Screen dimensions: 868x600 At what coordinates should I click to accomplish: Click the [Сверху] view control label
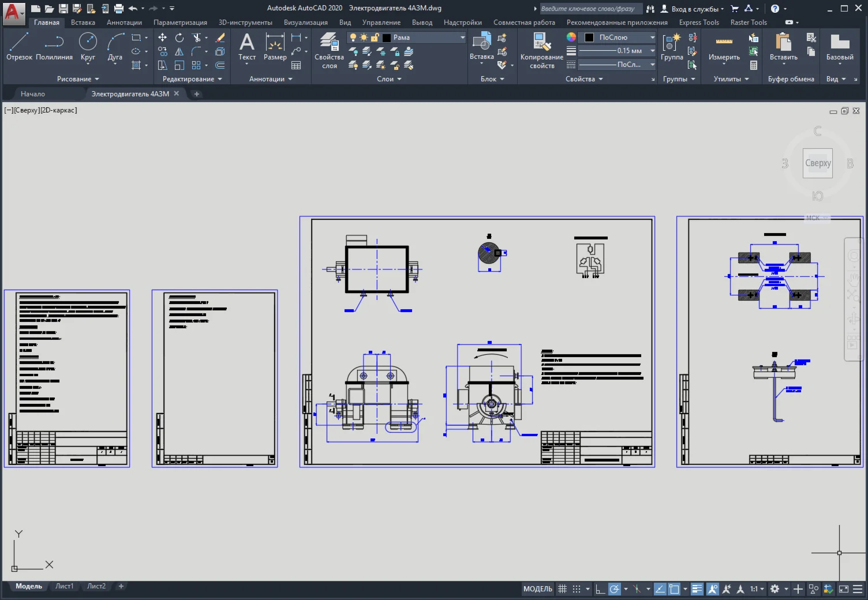[27, 110]
